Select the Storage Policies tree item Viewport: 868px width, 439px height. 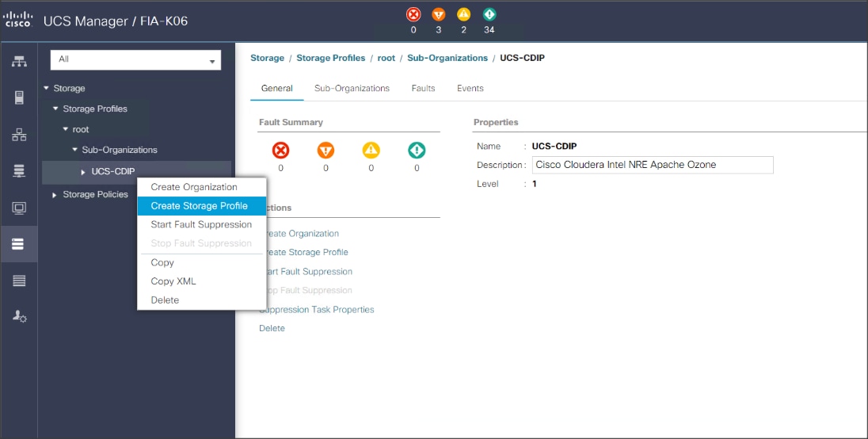coord(95,194)
